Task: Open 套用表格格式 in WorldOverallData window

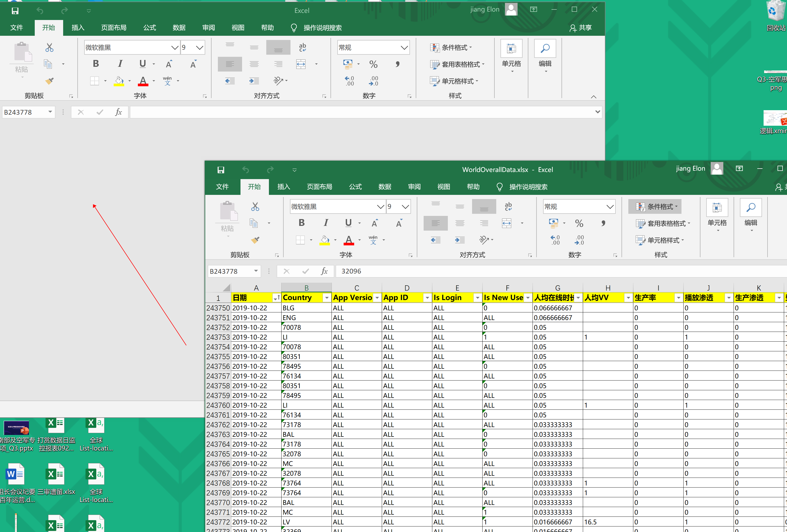Action: pos(663,223)
